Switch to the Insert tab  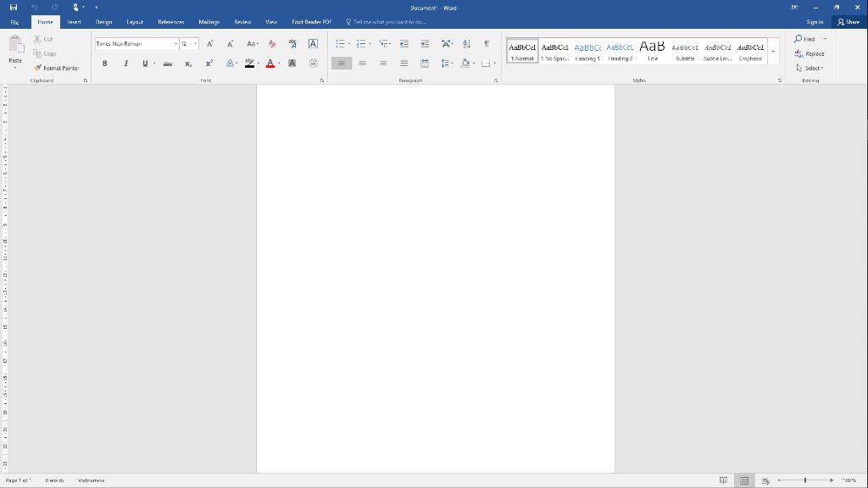click(x=75, y=22)
